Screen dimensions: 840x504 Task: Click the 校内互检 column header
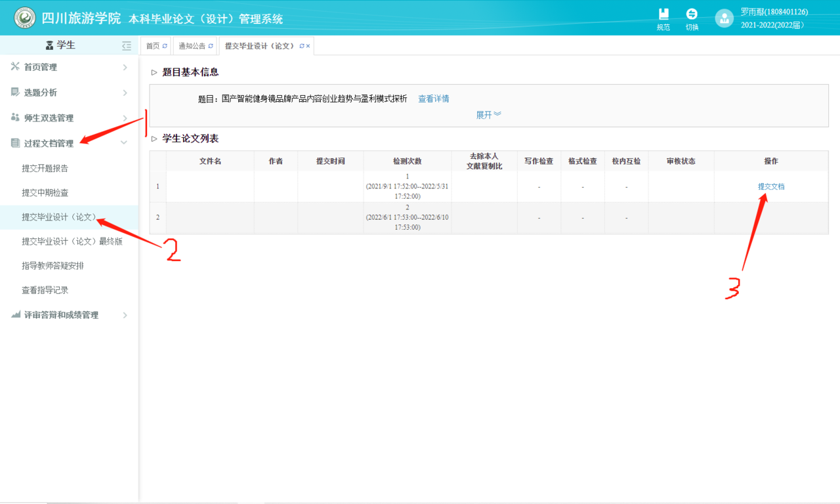pyautogui.click(x=626, y=161)
